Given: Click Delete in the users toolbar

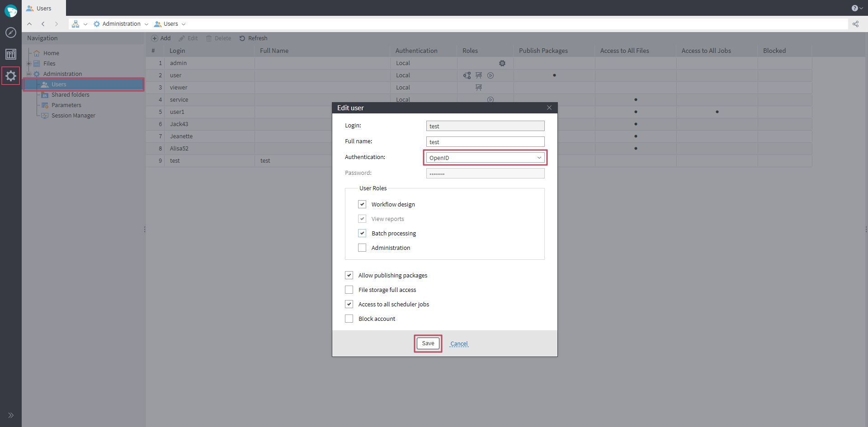Looking at the screenshot, I should [x=219, y=38].
